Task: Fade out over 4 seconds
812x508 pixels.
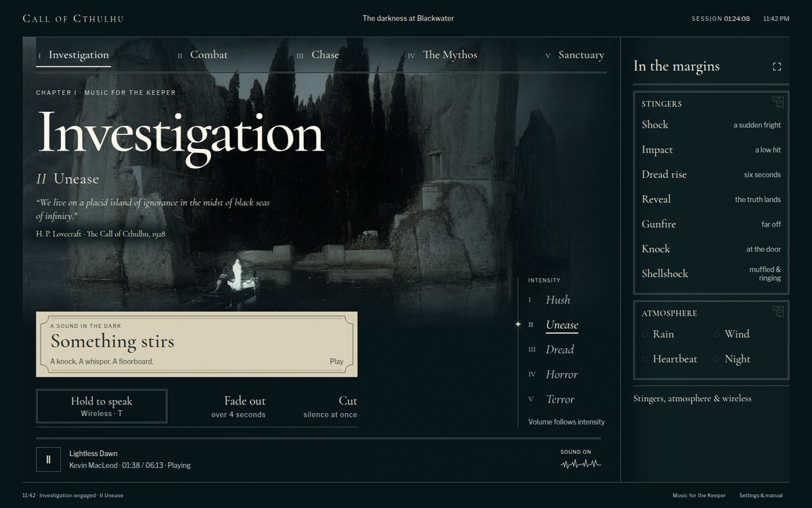Action: click(238, 406)
